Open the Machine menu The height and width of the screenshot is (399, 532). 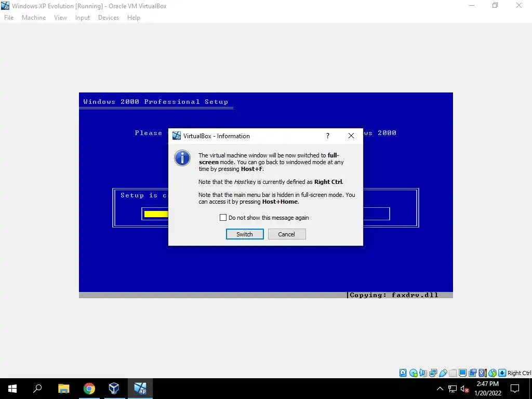pos(34,18)
